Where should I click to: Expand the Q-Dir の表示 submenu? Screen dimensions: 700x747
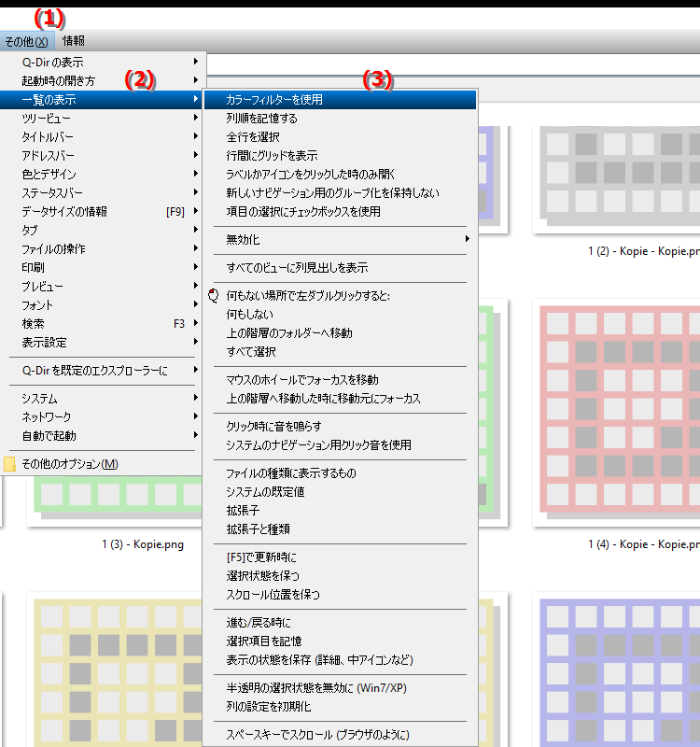coord(103,62)
